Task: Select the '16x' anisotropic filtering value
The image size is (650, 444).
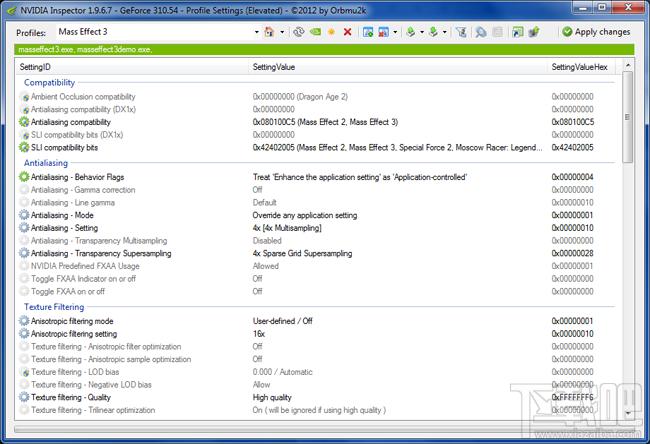Action: pyautogui.click(x=259, y=334)
